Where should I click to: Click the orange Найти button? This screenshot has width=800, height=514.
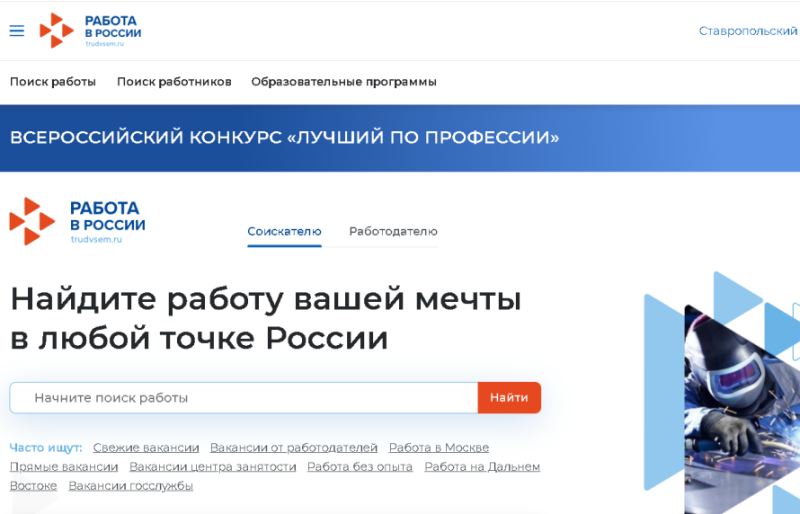pos(509,398)
